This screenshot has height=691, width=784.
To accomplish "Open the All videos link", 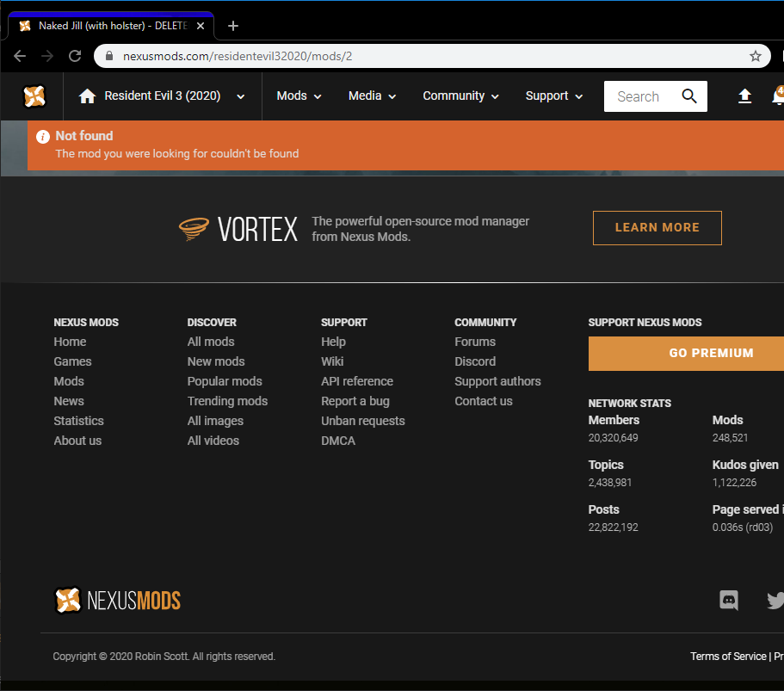I will coord(213,441).
